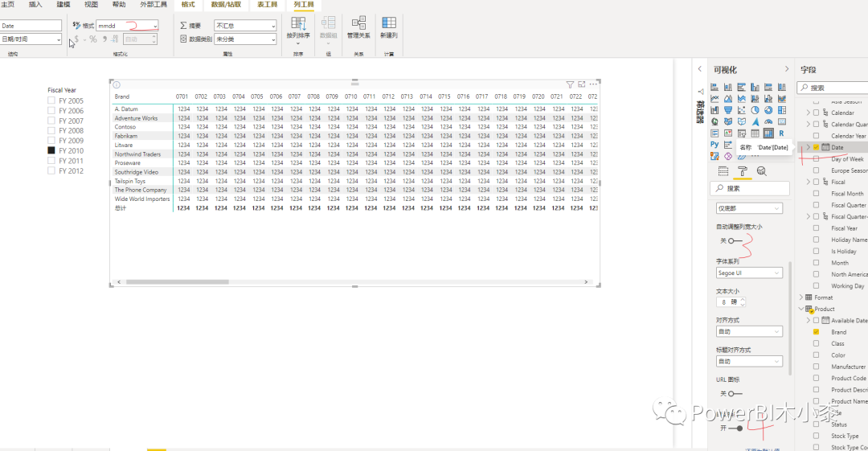
Task: Select the scatter chart visual
Action: (x=742, y=110)
